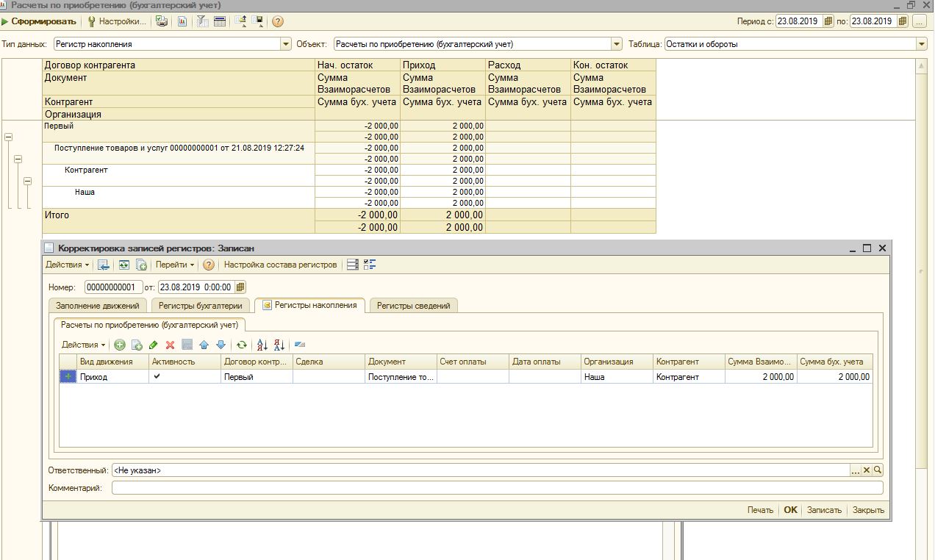Collapse the top-level Первый group in report

(9, 137)
